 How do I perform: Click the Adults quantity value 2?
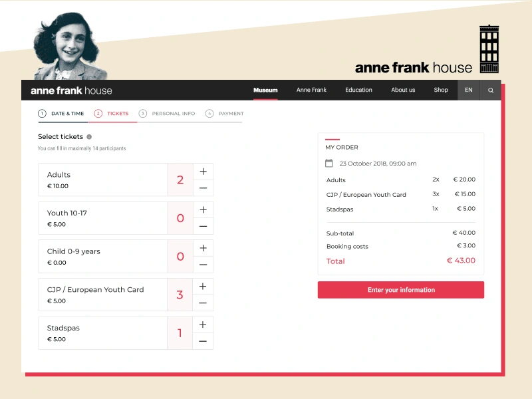[x=180, y=180]
